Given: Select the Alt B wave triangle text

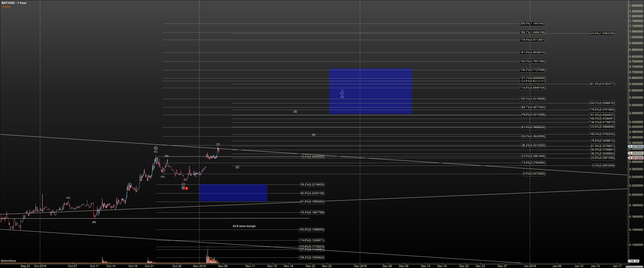Looking at the screenshot, I should click(x=244, y=226).
